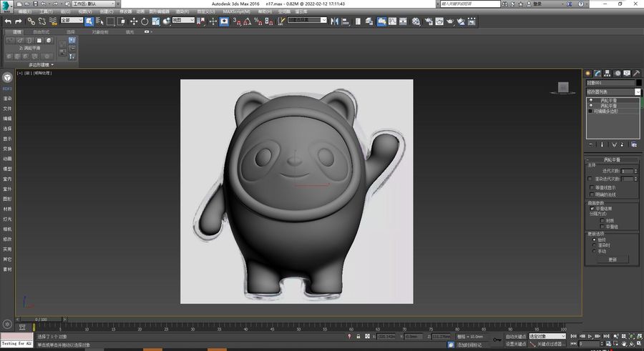The image size is (644, 351).
Task: Toggle the 渲染迭代次数 checkbox
Action: [590, 179]
